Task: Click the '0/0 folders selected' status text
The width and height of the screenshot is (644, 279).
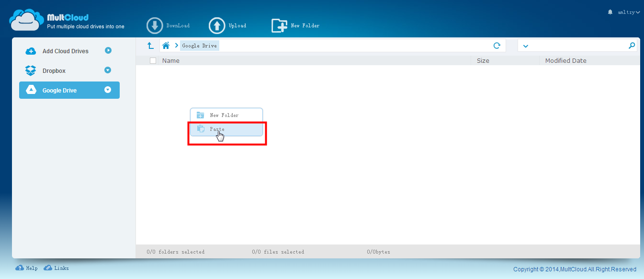Action: point(176,252)
